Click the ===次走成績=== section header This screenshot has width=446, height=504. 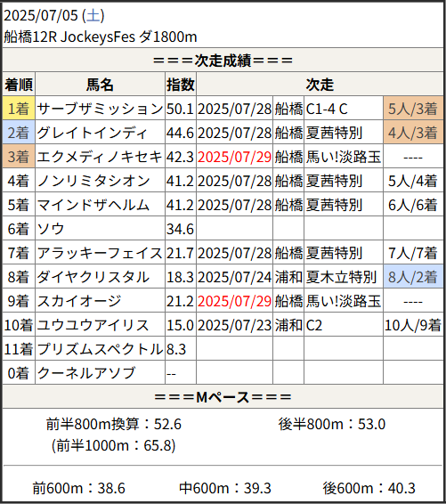pos(223,61)
